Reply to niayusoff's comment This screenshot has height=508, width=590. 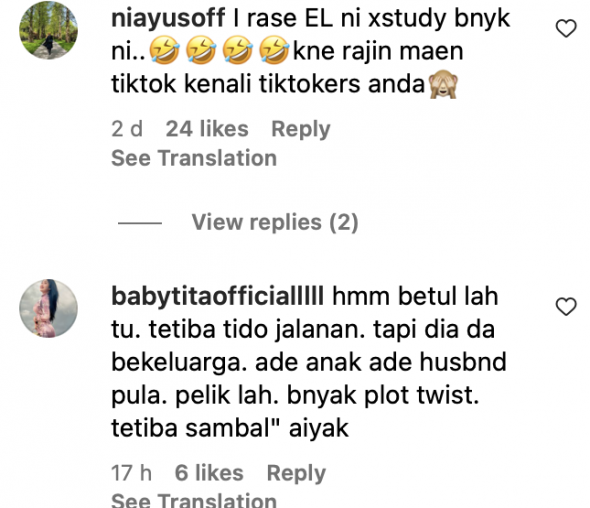click(301, 129)
